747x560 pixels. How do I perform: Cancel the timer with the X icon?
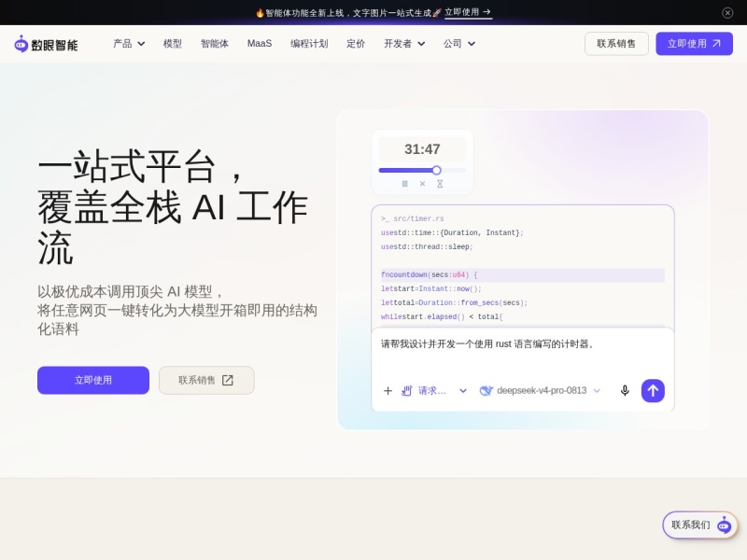422,184
